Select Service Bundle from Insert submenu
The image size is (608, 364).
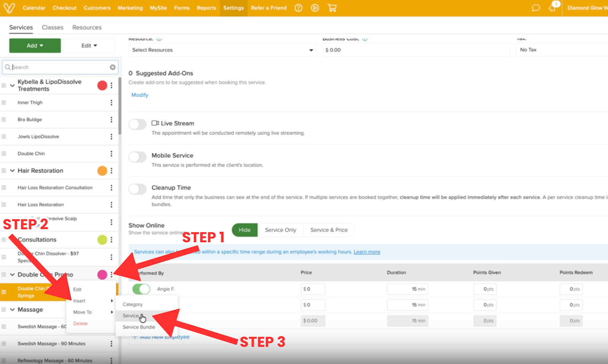[x=139, y=327]
